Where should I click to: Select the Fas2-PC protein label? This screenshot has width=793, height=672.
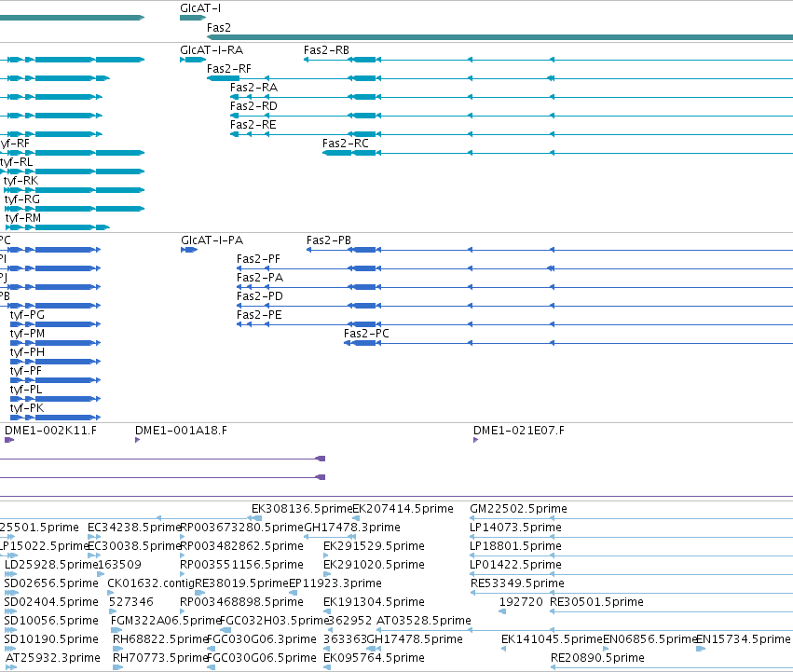point(366,334)
